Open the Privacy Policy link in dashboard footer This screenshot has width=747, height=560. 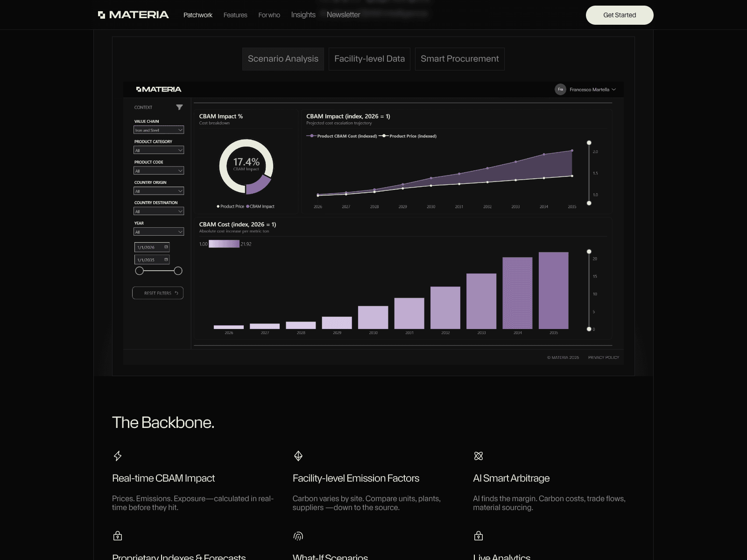[x=604, y=357]
